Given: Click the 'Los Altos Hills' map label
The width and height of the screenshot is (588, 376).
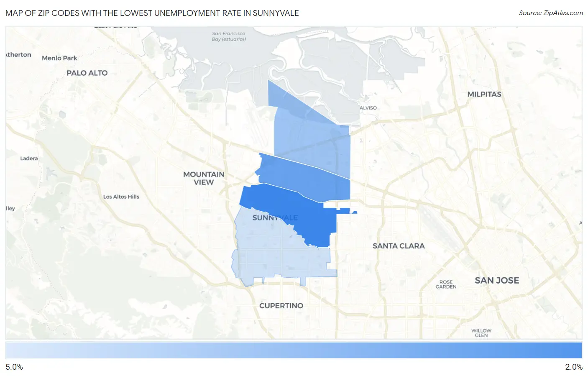Looking at the screenshot, I should click(121, 197).
